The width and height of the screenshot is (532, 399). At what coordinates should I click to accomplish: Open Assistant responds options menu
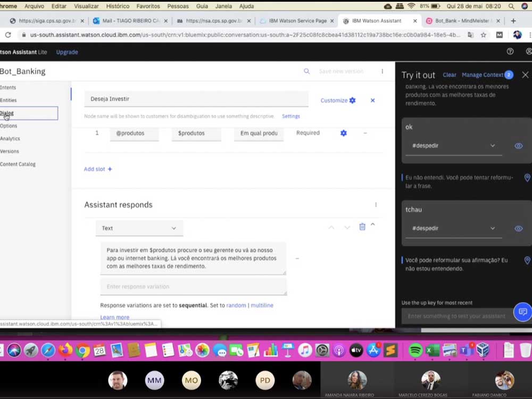[376, 205]
